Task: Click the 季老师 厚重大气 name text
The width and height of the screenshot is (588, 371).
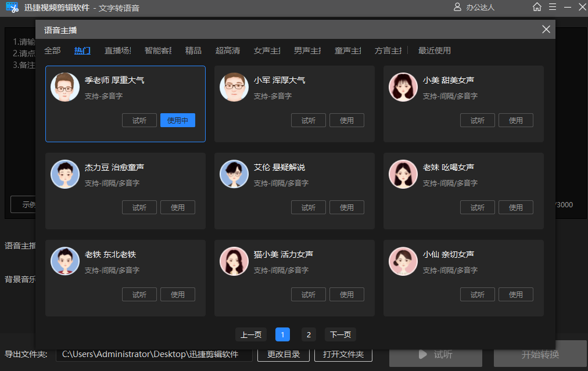Action: tap(114, 80)
